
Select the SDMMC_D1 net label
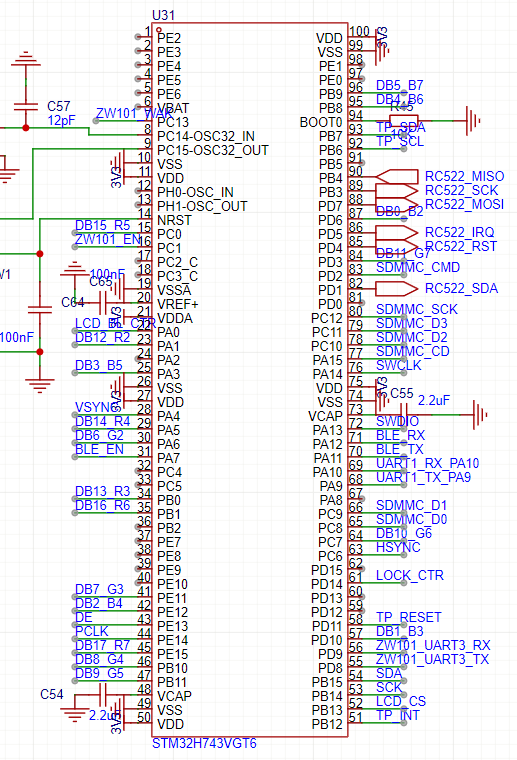[x=411, y=506]
